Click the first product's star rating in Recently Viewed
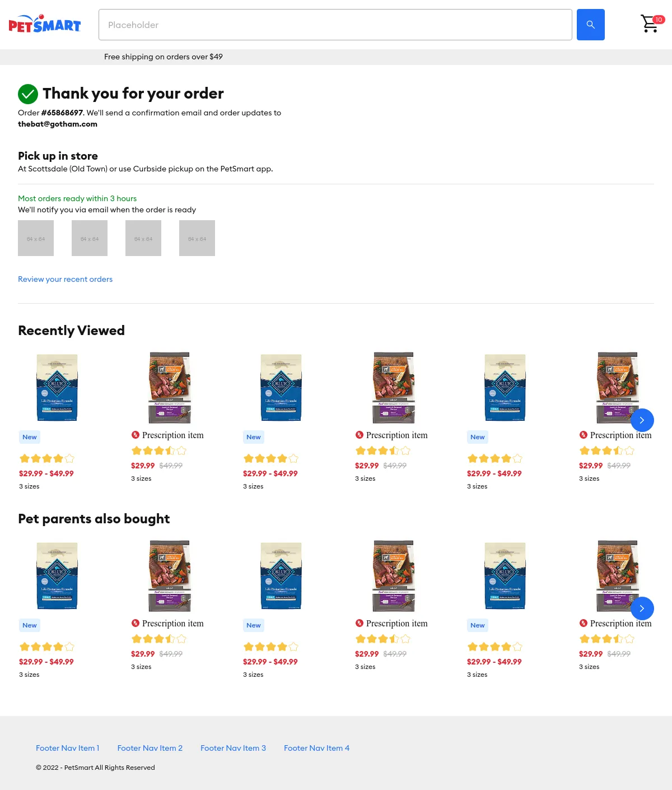The image size is (672, 790). pos(46,458)
